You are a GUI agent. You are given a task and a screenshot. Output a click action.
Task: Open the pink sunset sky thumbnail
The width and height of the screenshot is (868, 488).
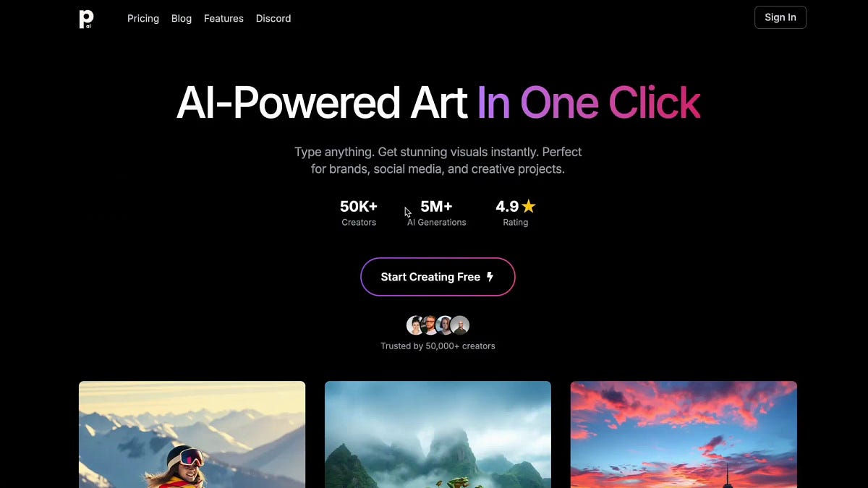[x=684, y=435]
